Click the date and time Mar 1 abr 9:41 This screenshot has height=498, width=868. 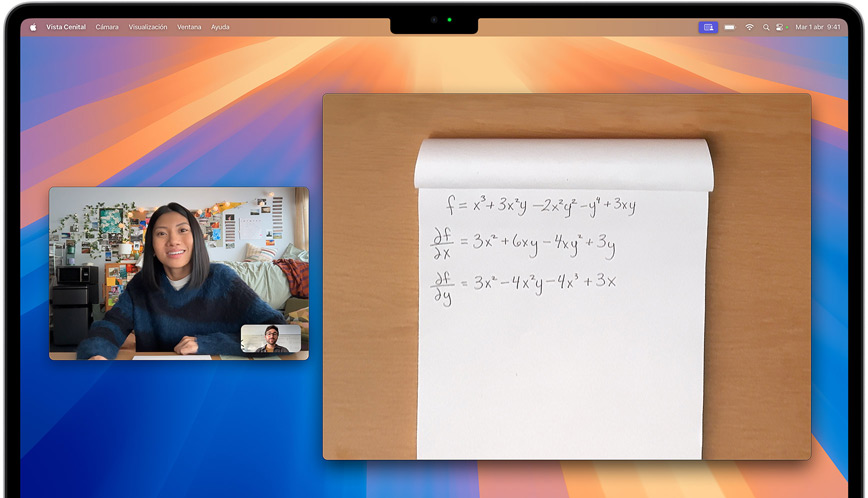[816, 27]
